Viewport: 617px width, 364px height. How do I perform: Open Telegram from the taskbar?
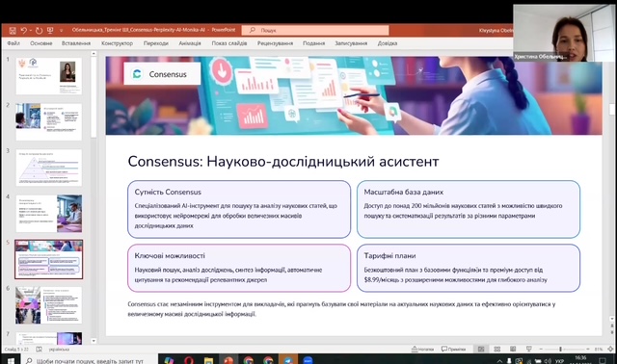(x=288, y=360)
